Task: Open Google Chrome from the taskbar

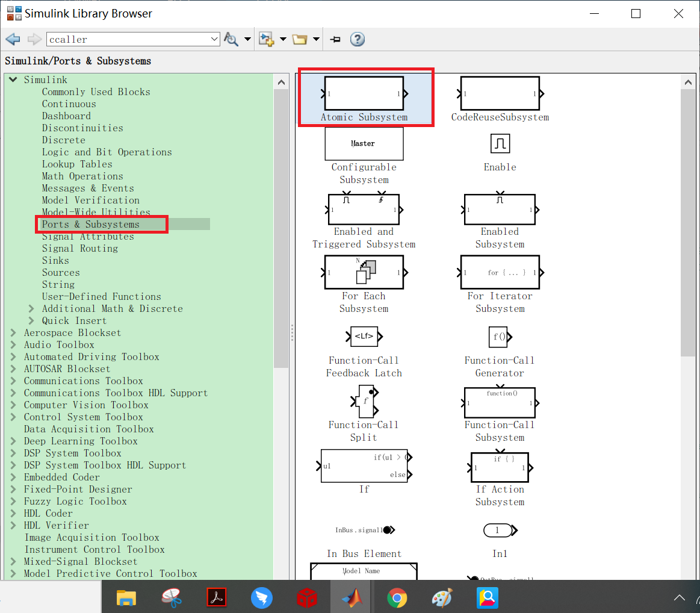Action: (x=397, y=598)
